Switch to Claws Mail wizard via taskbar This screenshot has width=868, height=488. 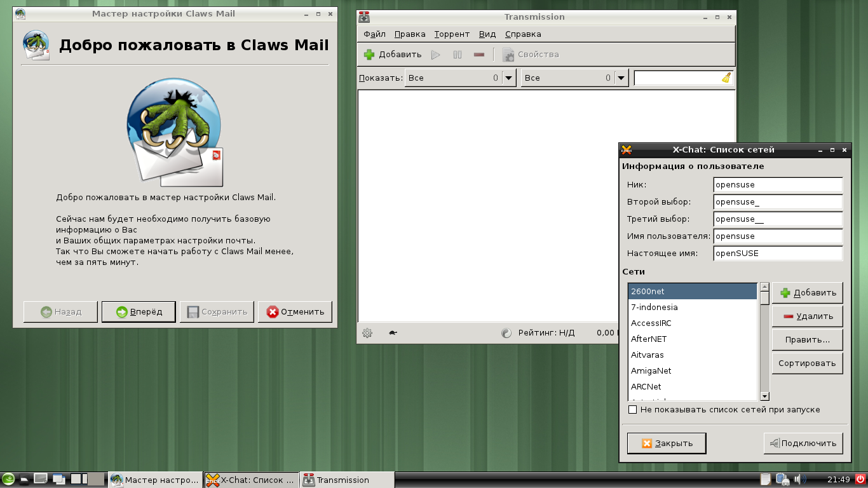[155, 480]
